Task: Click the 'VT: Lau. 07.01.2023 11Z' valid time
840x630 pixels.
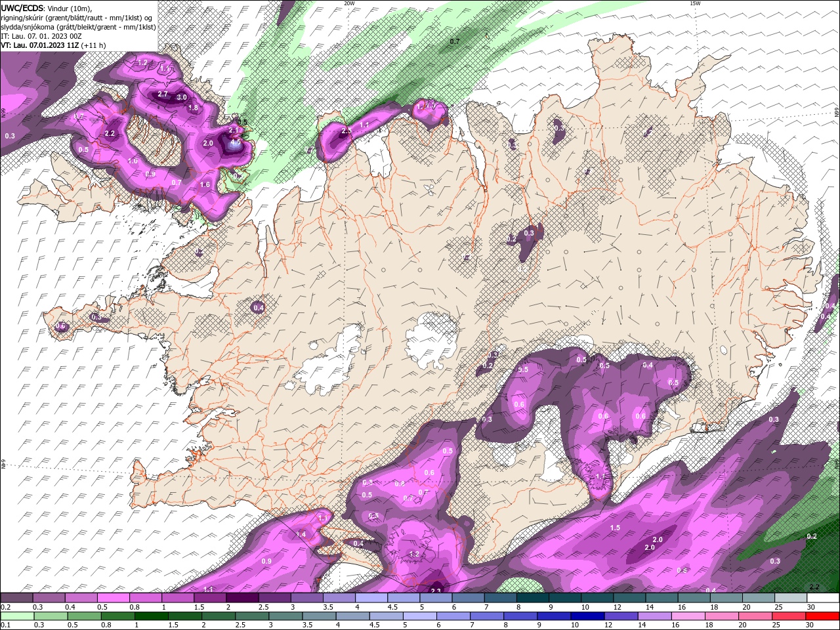Action: point(39,45)
